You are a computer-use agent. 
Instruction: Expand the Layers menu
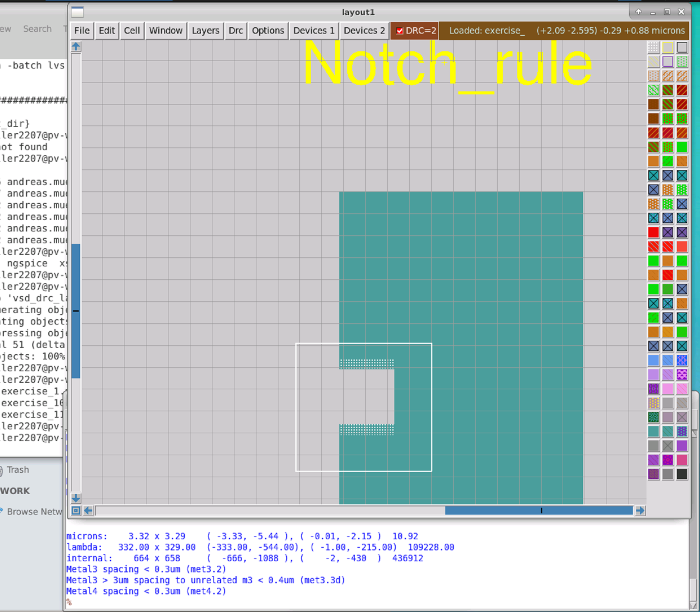tap(206, 31)
